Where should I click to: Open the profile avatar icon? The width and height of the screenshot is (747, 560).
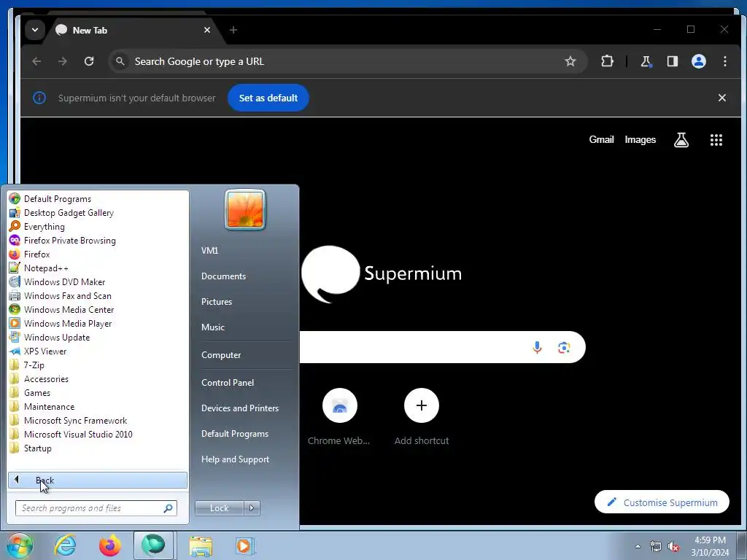pos(698,61)
